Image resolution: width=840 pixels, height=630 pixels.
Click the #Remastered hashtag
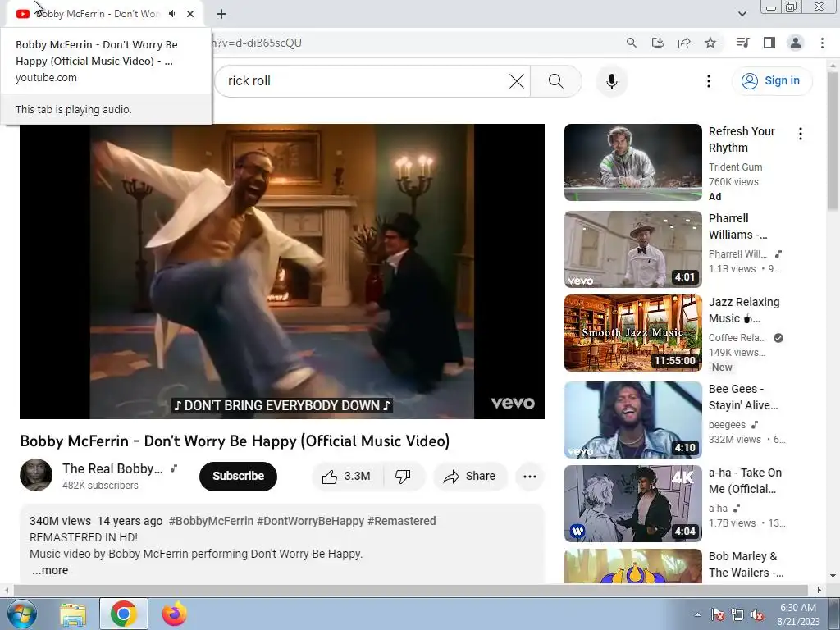402,521
